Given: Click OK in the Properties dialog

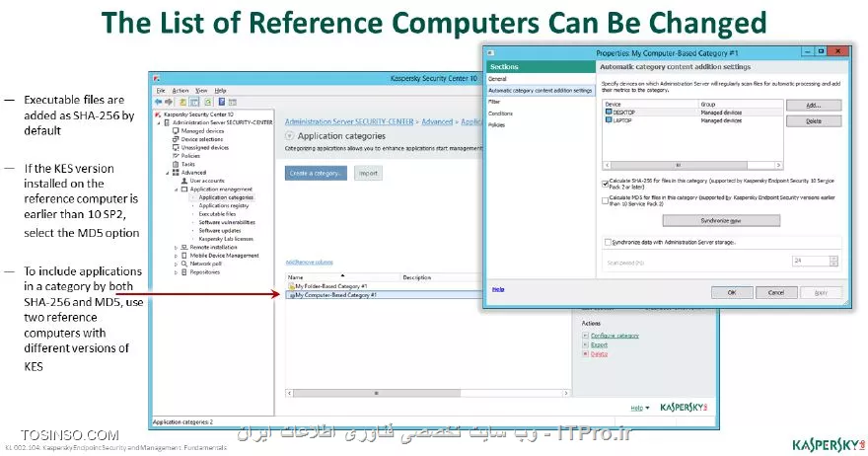Looking at the screenshot, I should click(732, 292).
